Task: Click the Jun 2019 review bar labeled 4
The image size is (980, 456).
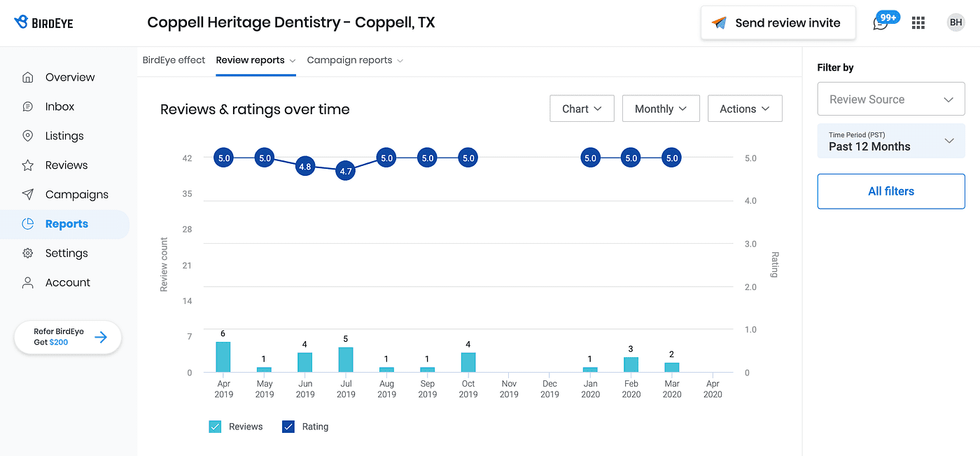Action: coord(305,362)
